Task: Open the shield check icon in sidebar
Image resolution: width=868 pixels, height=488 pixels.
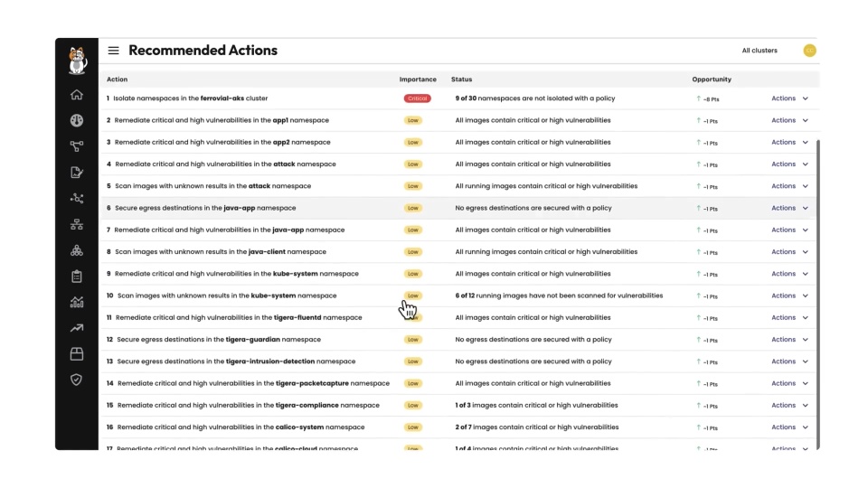Action: [76, 380]
